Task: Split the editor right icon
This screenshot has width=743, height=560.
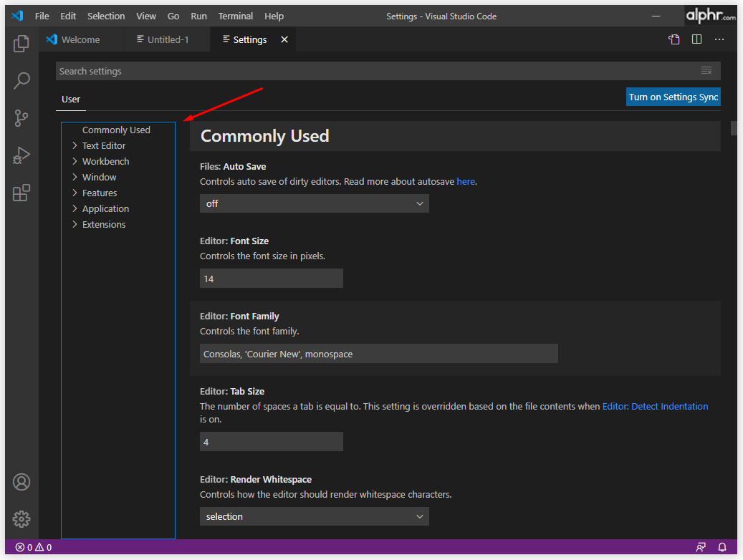Action: click(696, 39)
